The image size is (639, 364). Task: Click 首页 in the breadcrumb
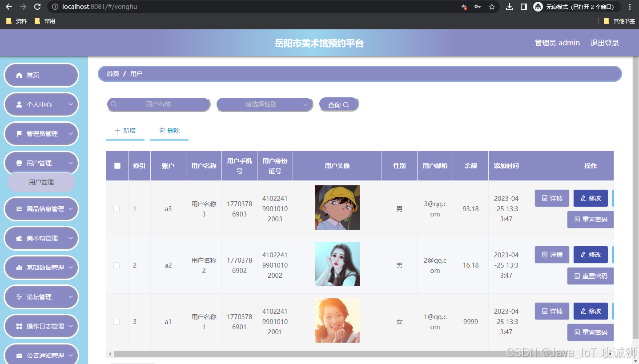click(113, 74)
